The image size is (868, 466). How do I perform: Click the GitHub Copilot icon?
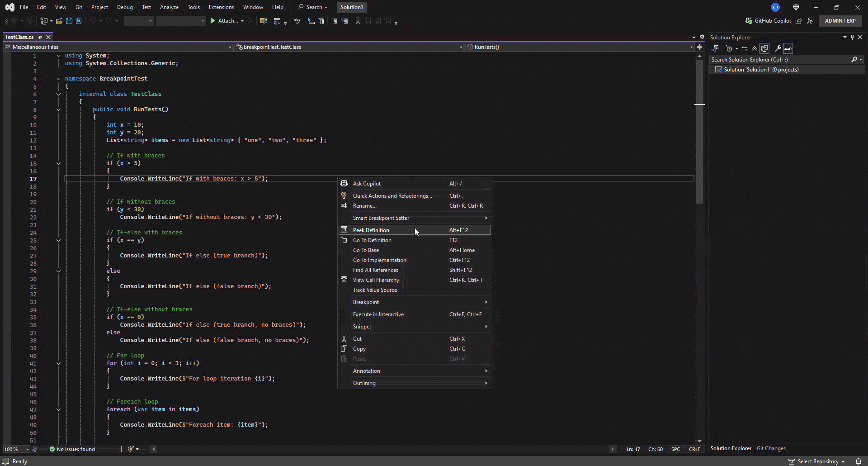click(749, 21)
